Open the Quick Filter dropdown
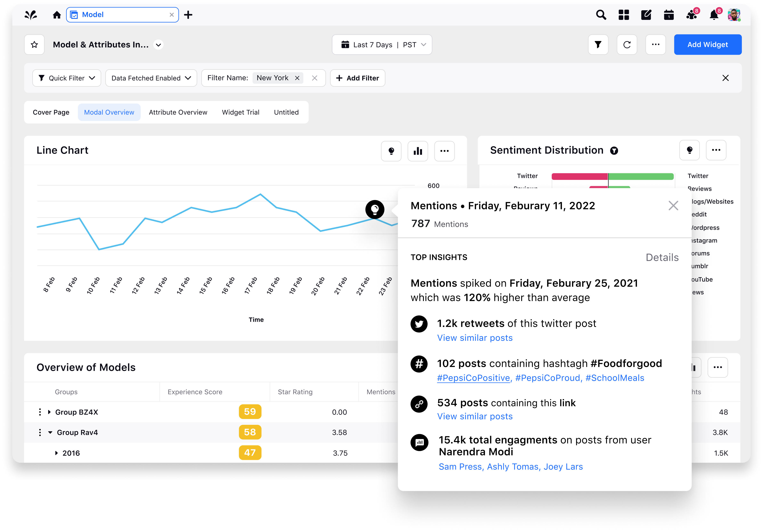The width and height of the screenshot is (763, 532). (x=67, y=78)
